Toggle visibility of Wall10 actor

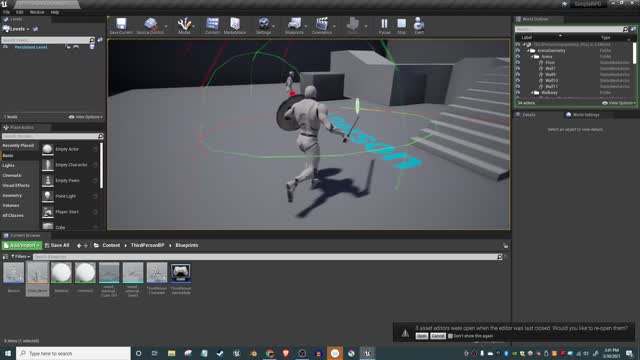(518, 81)
